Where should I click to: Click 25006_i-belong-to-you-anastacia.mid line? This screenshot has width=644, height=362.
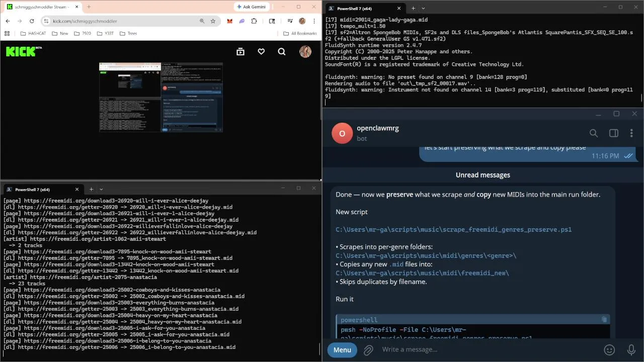(x=119, y=347)
